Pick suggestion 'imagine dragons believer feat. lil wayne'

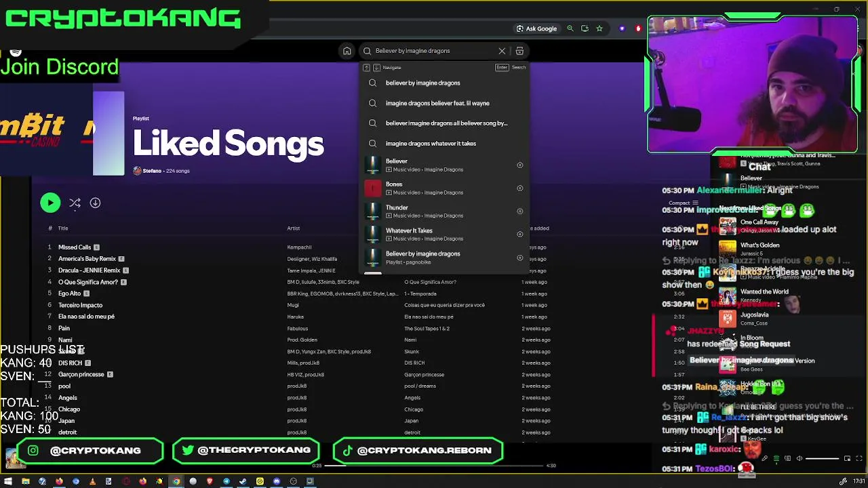click(x=437, y=103)
